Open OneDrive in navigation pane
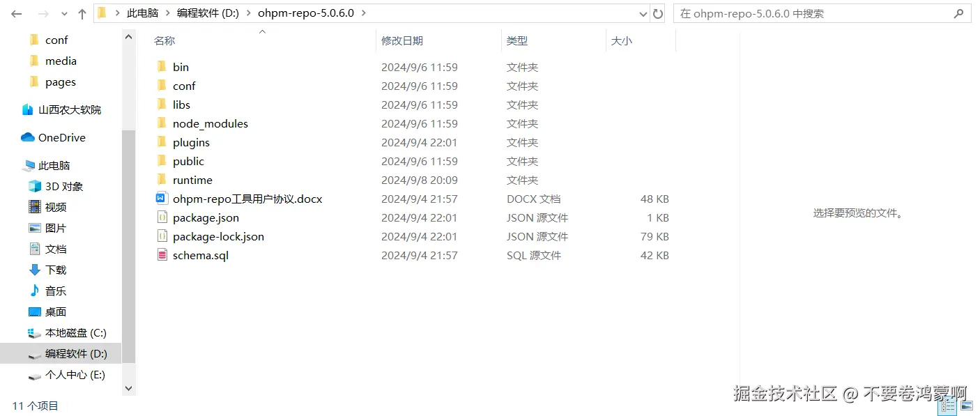Image resolution: width=980 pixels, height=416 pixels. [62, 137]
